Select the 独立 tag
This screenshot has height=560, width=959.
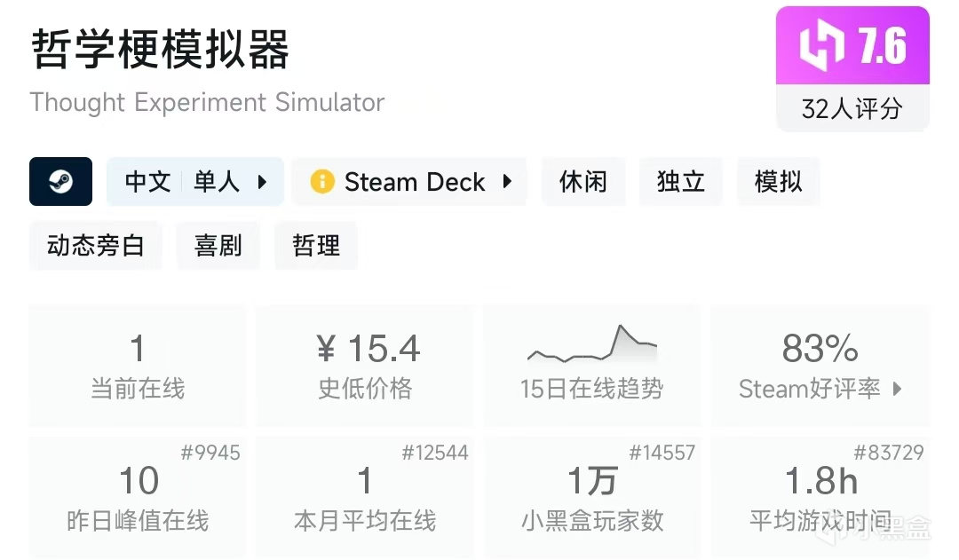(x=681, y=182)
